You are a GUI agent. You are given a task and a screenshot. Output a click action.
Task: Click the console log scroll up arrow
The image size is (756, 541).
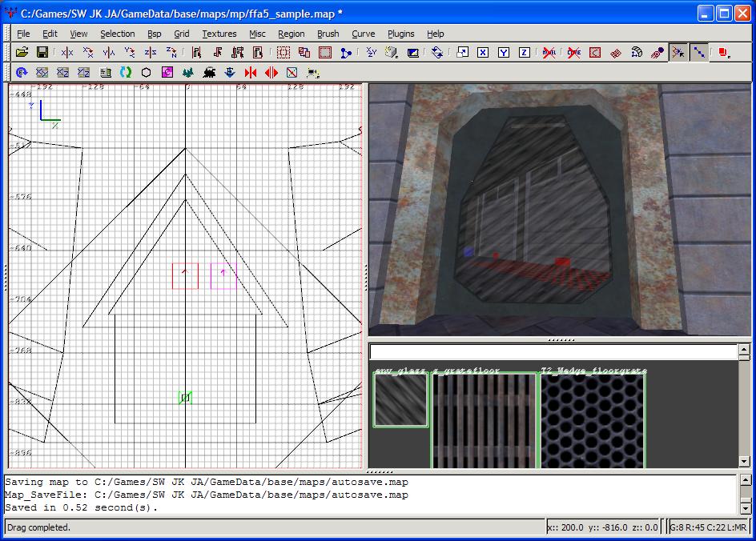pyautogui.click(x=746, y=480)
